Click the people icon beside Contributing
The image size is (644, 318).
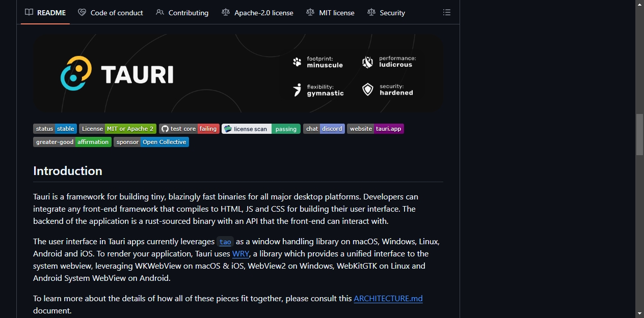[160, 12]
